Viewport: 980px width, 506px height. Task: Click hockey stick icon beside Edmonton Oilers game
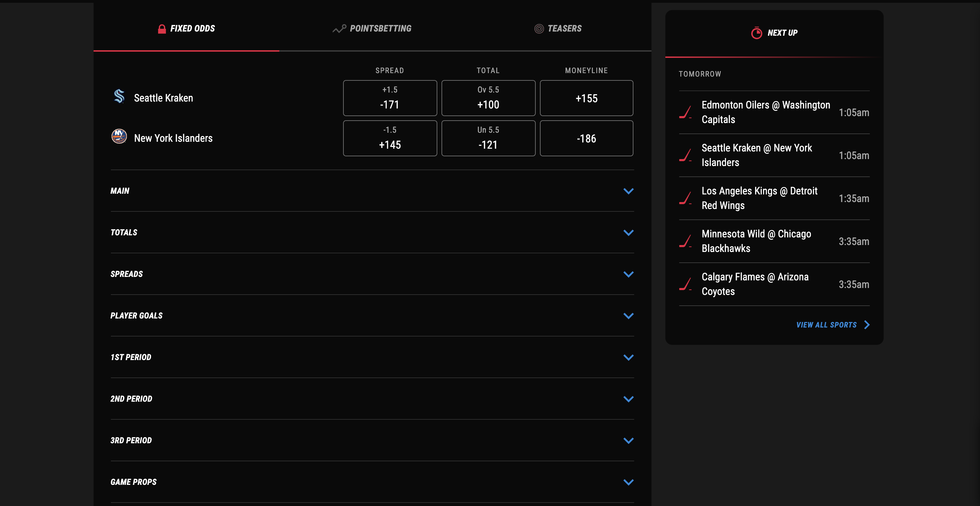tap(685, 112)
